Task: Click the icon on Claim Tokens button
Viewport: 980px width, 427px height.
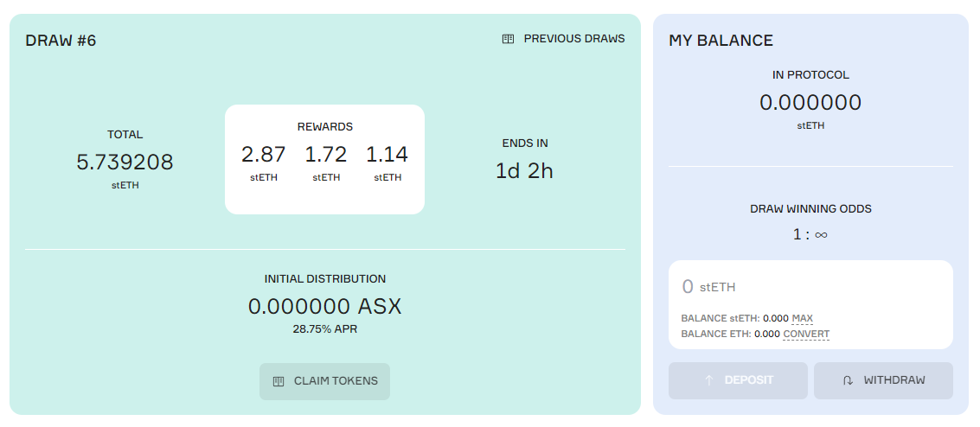Action: click(279, 381)
